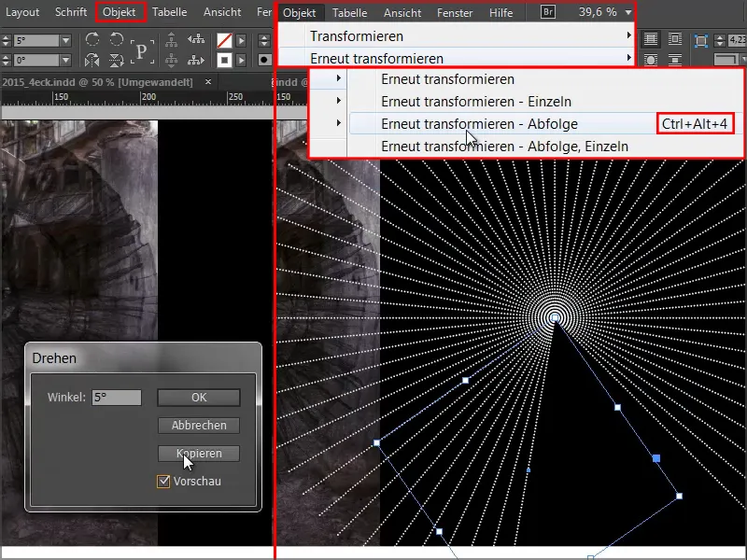Click the stroke color swatch
This screenshot has height=560, width=747.
pos(224,60)
